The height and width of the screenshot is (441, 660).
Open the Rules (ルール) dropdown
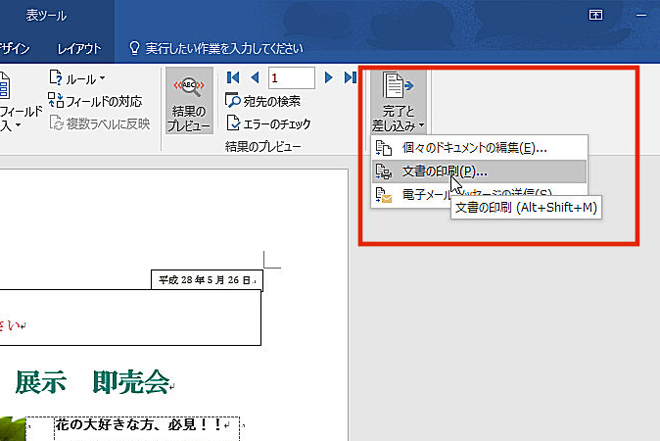[x=77, y=79]
